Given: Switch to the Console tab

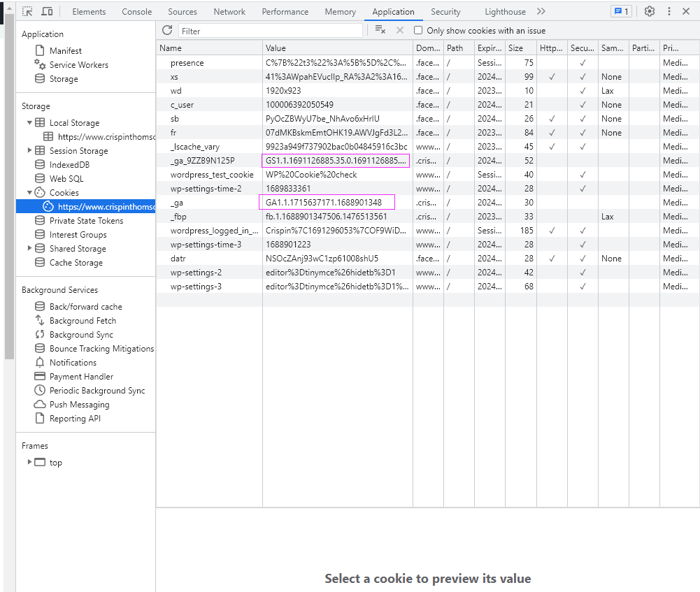Looking at the screenshot, I should (x=136, y=12).
